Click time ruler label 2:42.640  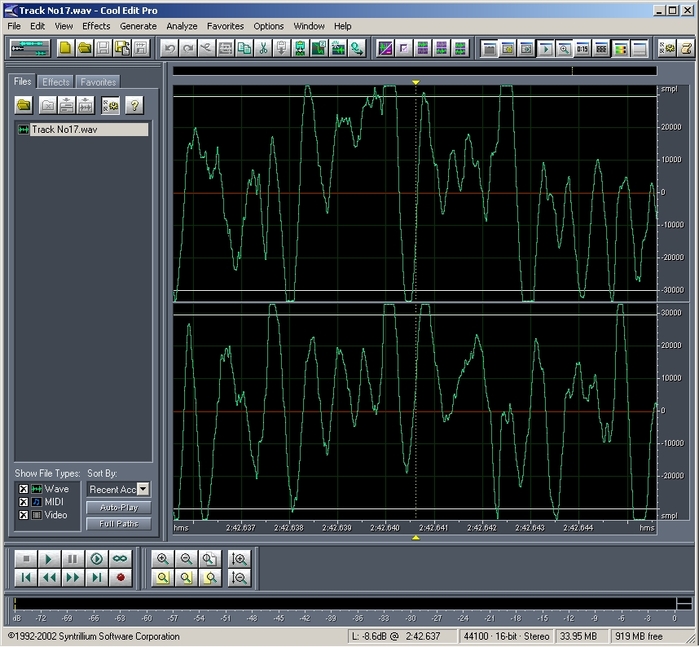click(385, 528)
